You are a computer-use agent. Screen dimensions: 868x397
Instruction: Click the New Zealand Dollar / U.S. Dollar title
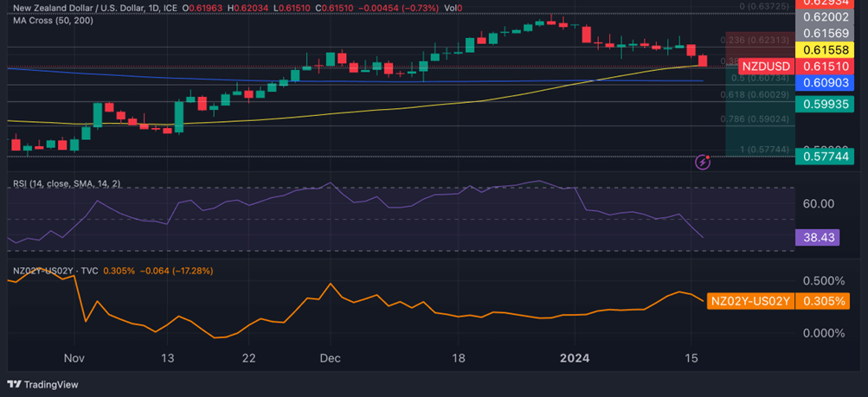click(x=73, y=7)
